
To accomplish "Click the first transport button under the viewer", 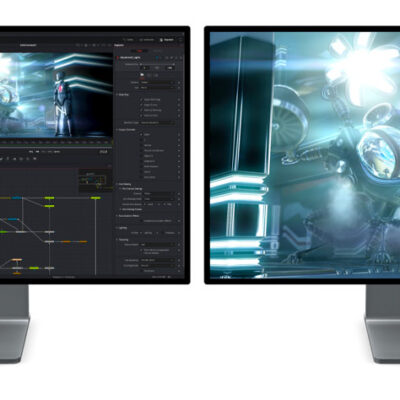I will coord(31,152).
